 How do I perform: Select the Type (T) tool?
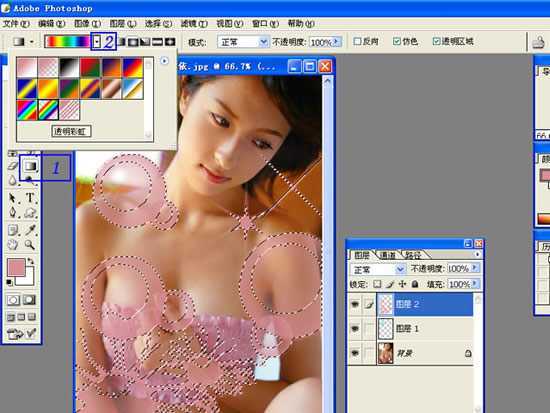pos(30,198)
